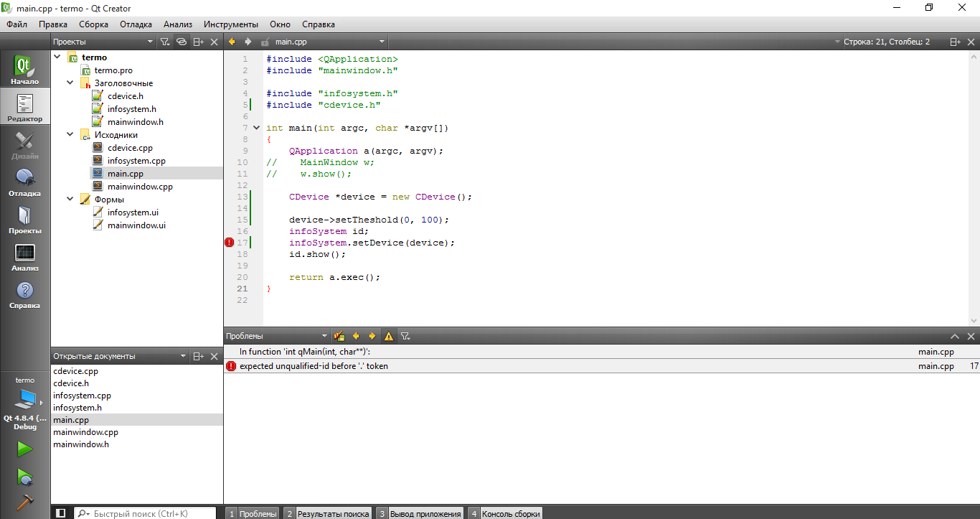
Task: Select termo.pro in project tree
Action: 113,70
